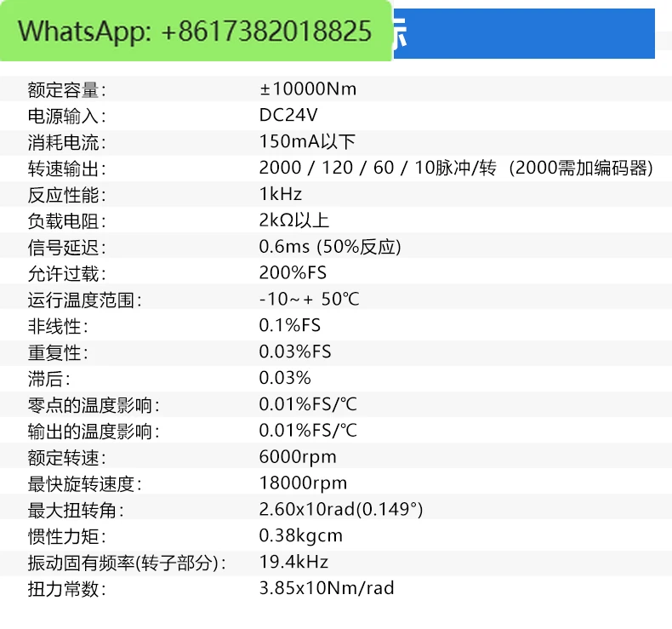Select the label 输出的温度影响:
The image size is (672, 629).
tap(94, 432)
